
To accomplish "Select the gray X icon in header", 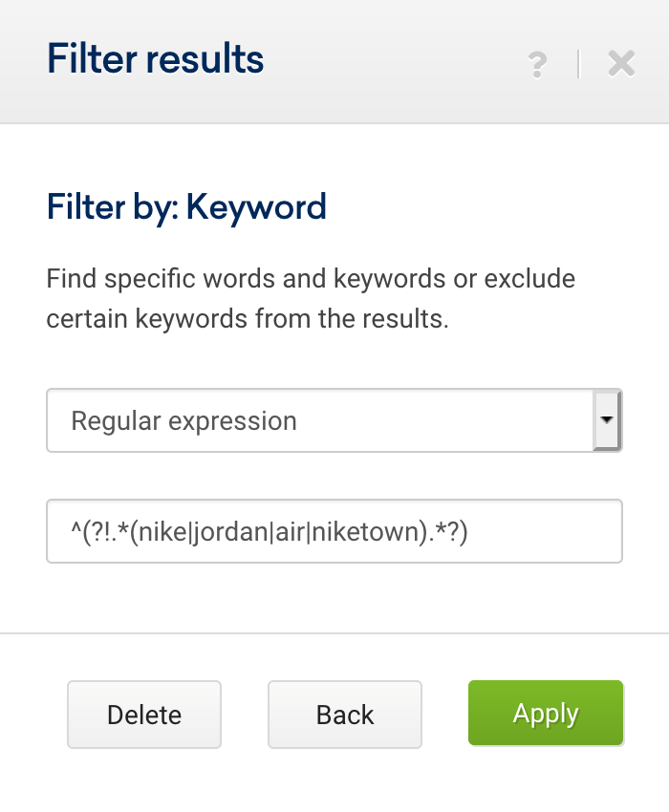I will pos(621,64).
